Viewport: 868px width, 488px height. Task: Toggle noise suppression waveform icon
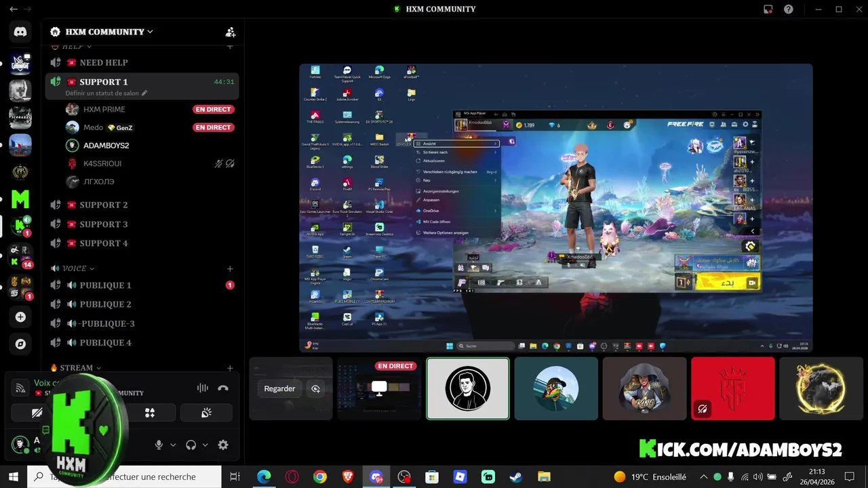click(x=203, y=388)
